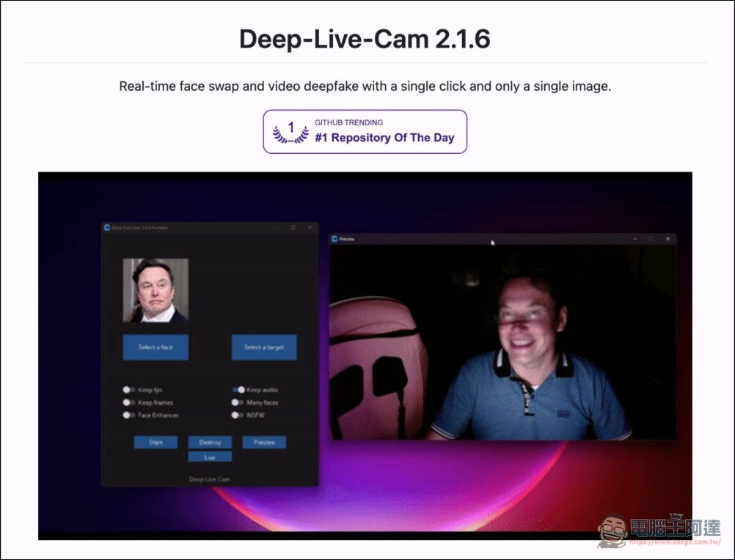Toggle the NSFW switch
Screen dimensions: 735x560
(238, 415)
